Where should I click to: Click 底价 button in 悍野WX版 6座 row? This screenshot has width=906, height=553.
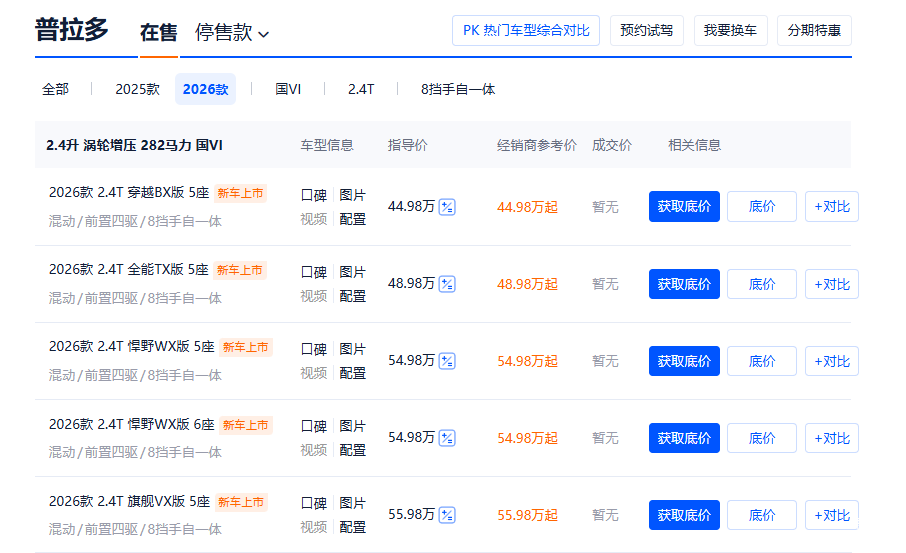tap(762, 438)
